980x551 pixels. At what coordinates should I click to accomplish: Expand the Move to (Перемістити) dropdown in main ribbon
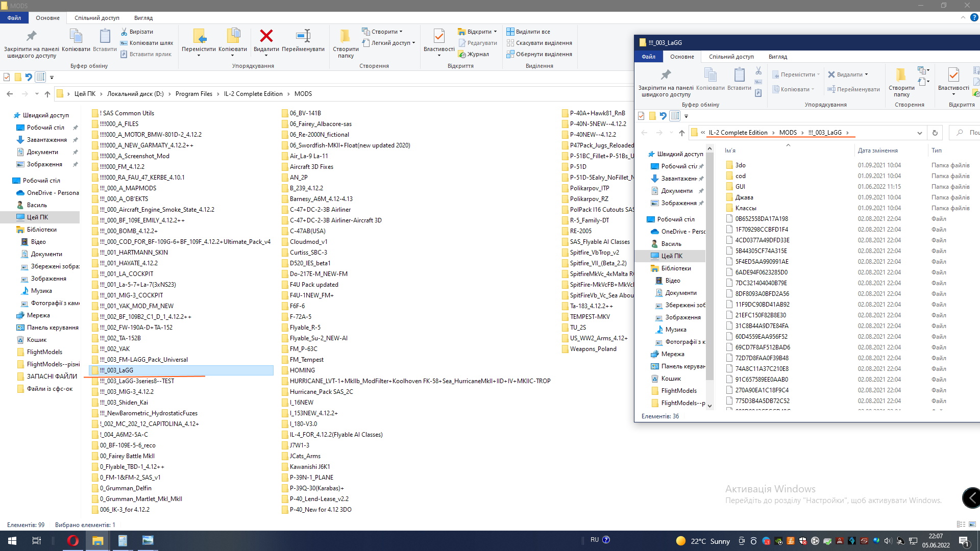click(x=199, y=55)
